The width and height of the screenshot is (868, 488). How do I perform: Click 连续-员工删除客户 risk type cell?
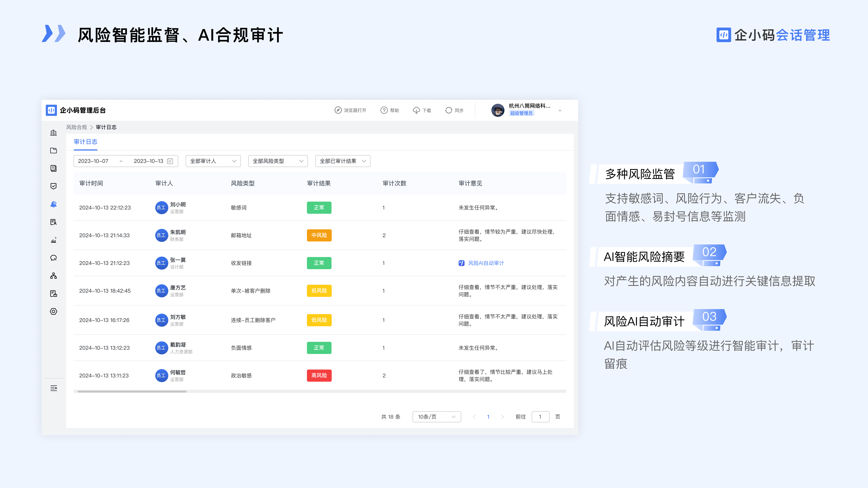253,320
